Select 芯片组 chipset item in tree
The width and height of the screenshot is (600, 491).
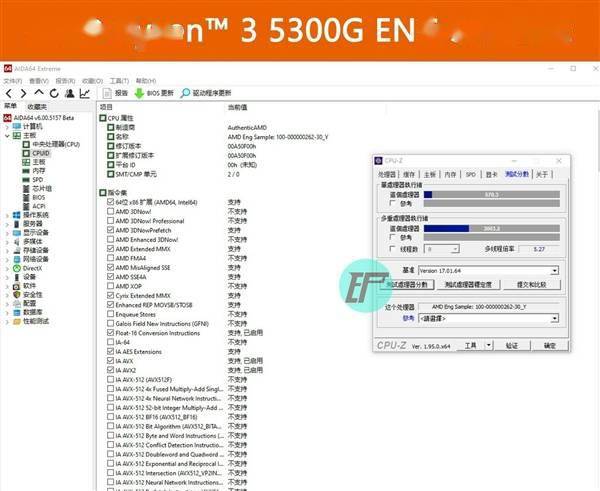pyautogui.click(x=42, y=188)
